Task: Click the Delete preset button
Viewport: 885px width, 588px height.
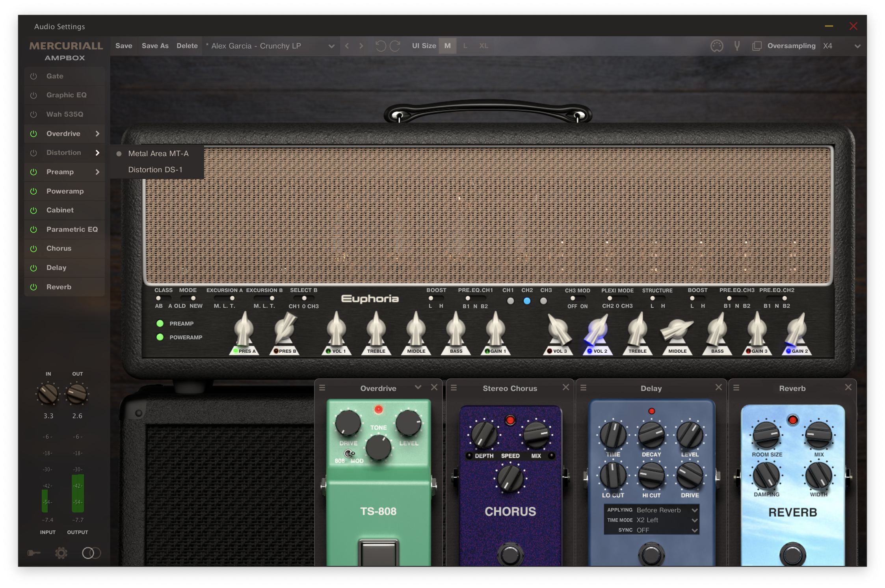Action: pyautogui.click(x=187, y=46)
